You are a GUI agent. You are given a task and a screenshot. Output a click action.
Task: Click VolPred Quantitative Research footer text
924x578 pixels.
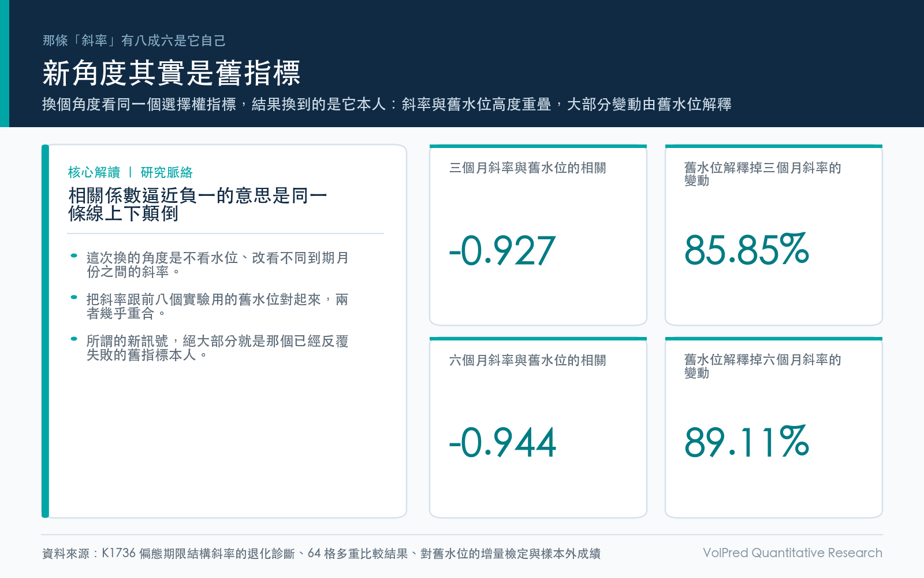point(792,553)
